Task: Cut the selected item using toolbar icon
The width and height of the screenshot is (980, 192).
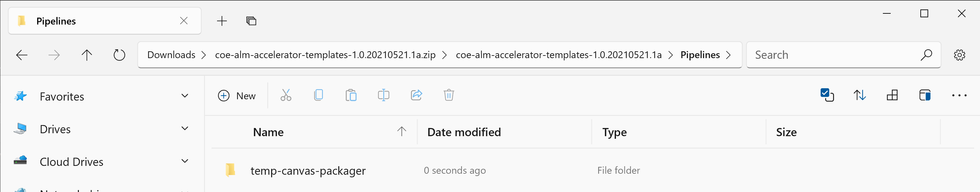Action: point(286,95)
